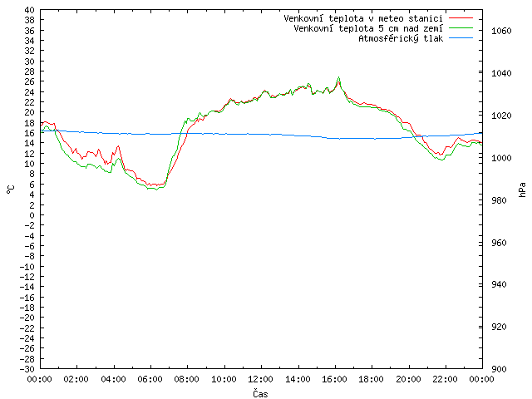This screenshot has width=532, height=399.
Task: Click the 10:00 time axis label
Action: 224,379
